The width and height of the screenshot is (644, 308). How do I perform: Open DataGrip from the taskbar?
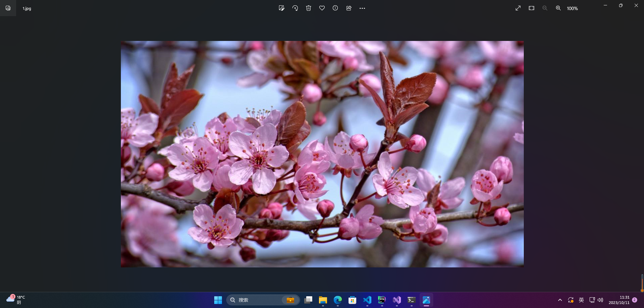[x=382, y=300]
